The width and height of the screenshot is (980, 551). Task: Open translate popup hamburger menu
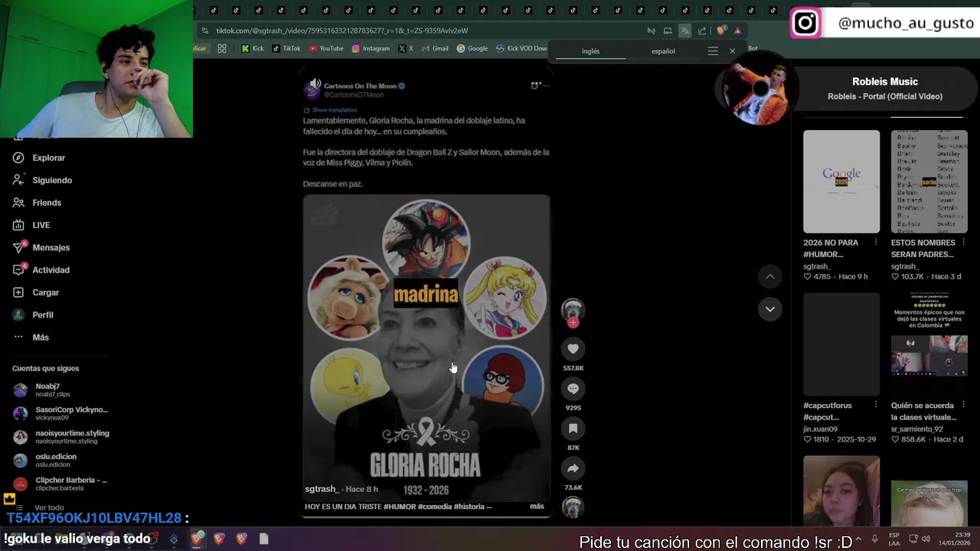[x=713, y=51]
